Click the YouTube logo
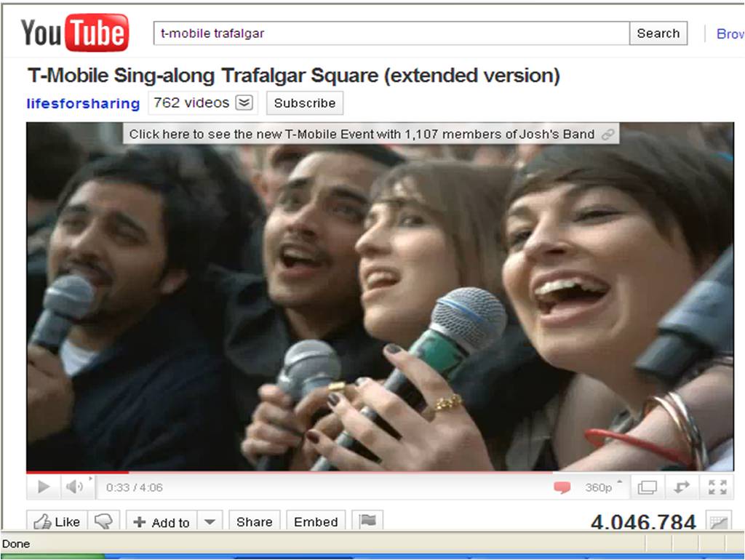Image resolution: width=745 pixels, height=560 pixels. click(75, 32)
